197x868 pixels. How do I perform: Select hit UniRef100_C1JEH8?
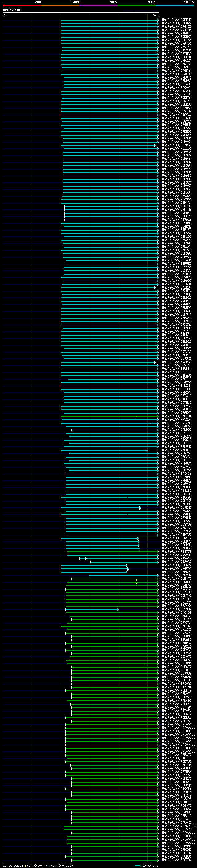pyautogui.click(x=177, y=507)
